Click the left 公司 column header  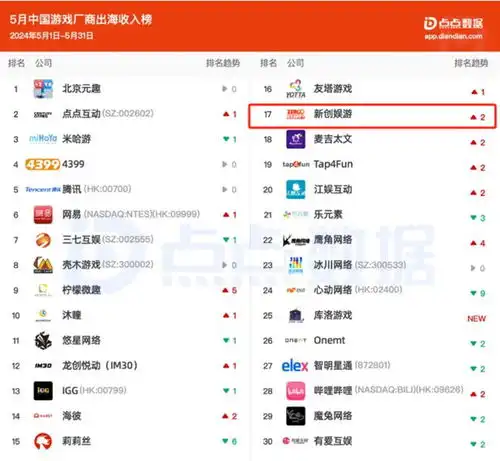pos(44,63)
